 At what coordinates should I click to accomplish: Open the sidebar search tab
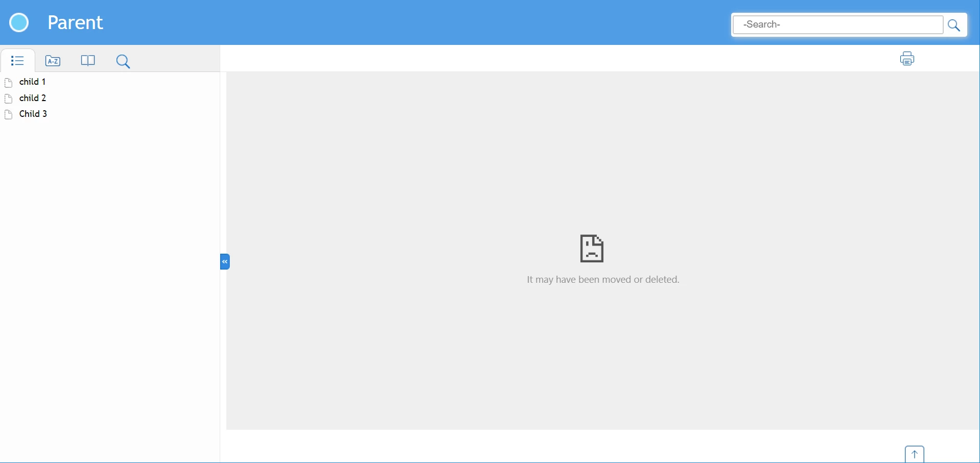[123, 62]
